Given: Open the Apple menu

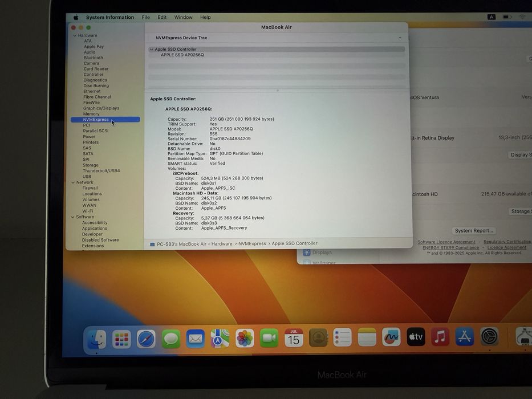Looking at the screenshot, I should [x=76, y=17].
